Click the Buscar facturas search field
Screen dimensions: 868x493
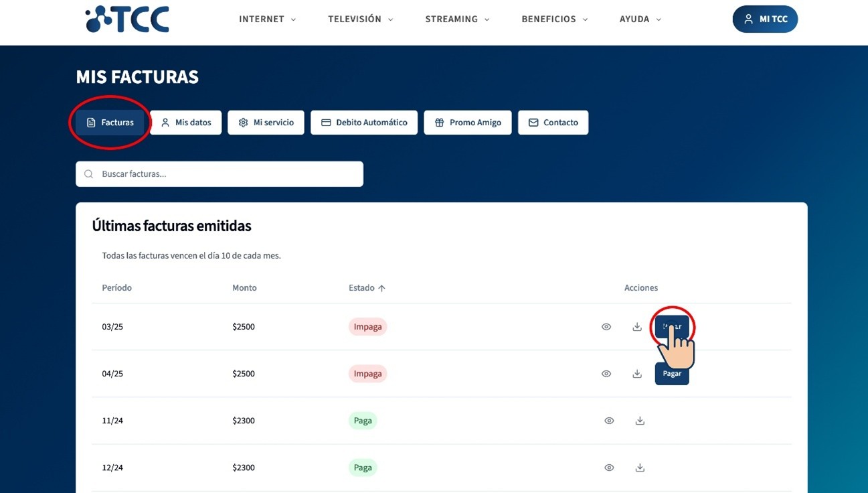coord(220,174)
